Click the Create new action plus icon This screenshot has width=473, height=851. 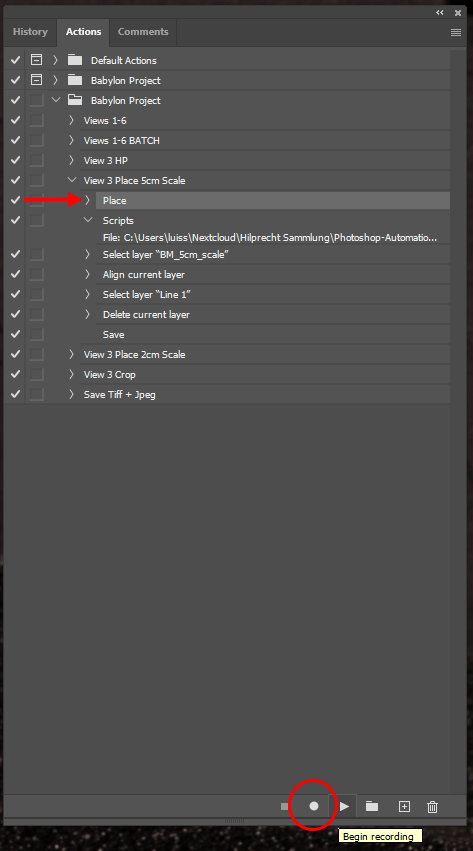(404, 806)
